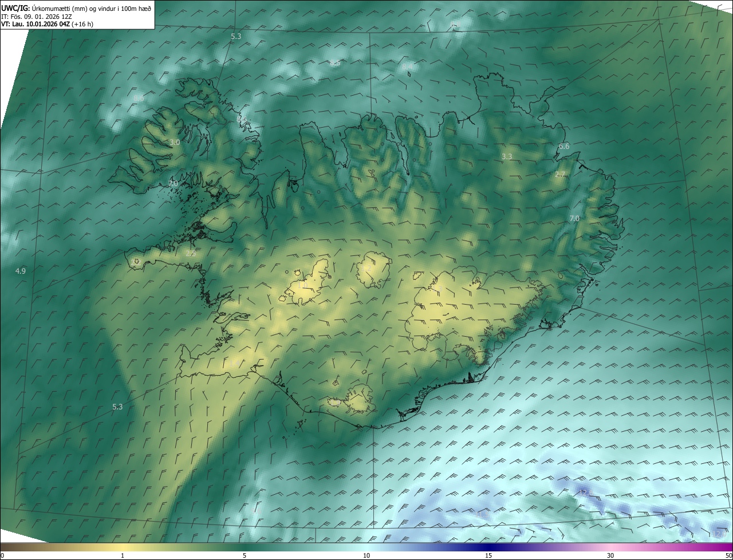Click the "30" tick on the color scale
The width and height of the screenshot is (733, 560).
coord(610,555)
